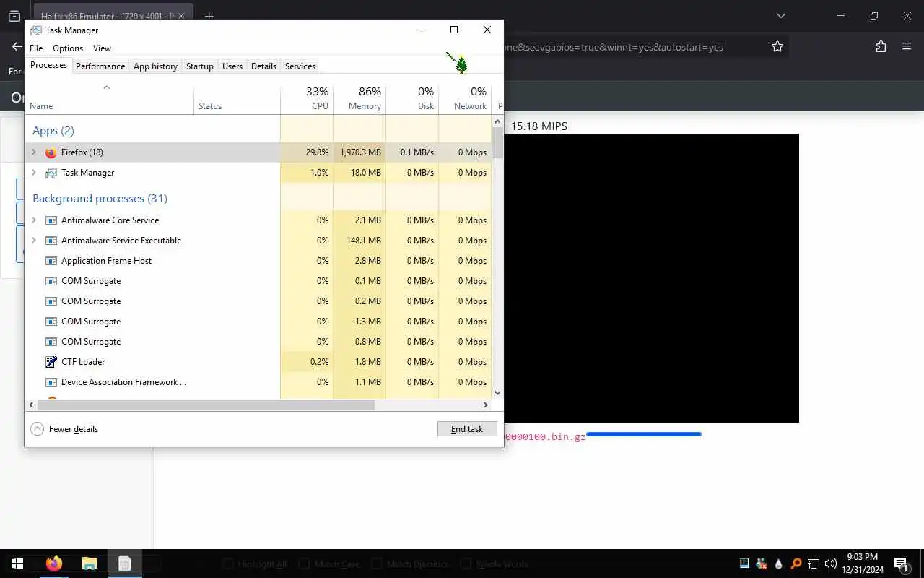The image size is (924, 578).
Task: Switch to the Services tab
Action: tap(300, 66)
